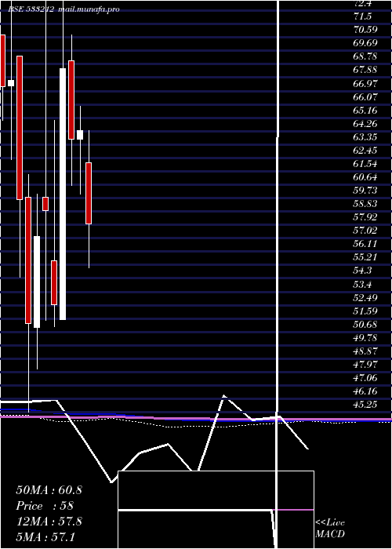Image resolution: width=392 pixels, height=549 pixels.
Task: Click the 57.02 price level
Action: click(x=365, y=231)
